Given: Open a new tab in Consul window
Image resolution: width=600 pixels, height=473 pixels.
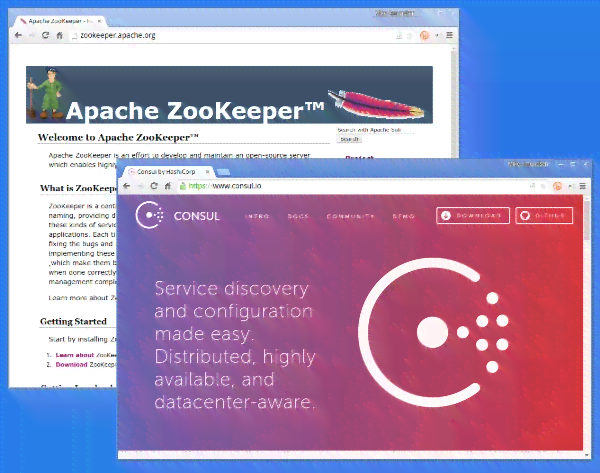Looking at the screenshot, I should tap(224, 172).
